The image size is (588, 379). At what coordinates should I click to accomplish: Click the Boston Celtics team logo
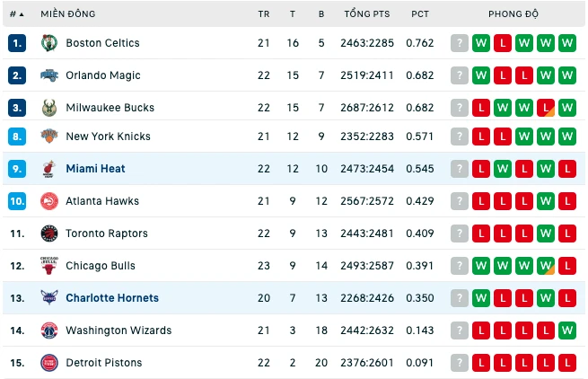(49, 43)
